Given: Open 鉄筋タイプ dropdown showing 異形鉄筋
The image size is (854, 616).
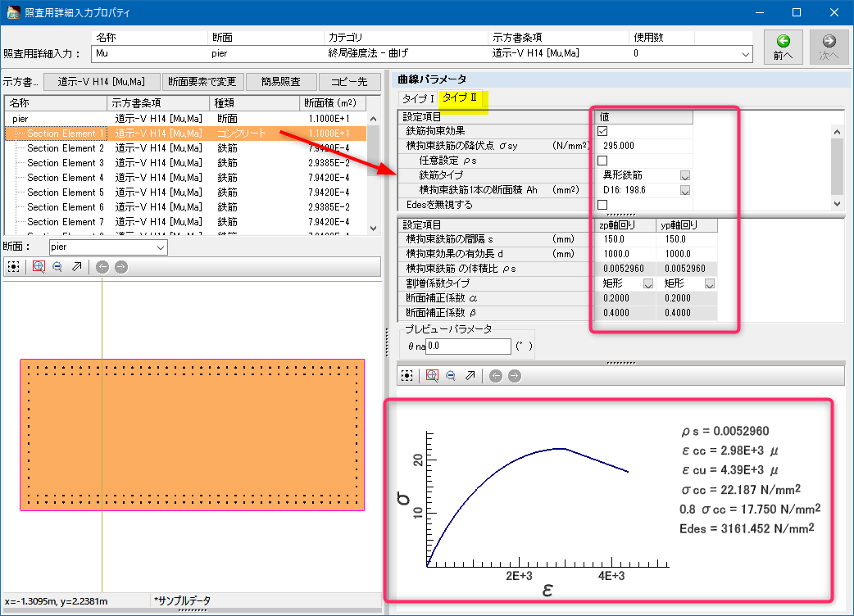Looking at the screenshot, I should pos(684,175).
